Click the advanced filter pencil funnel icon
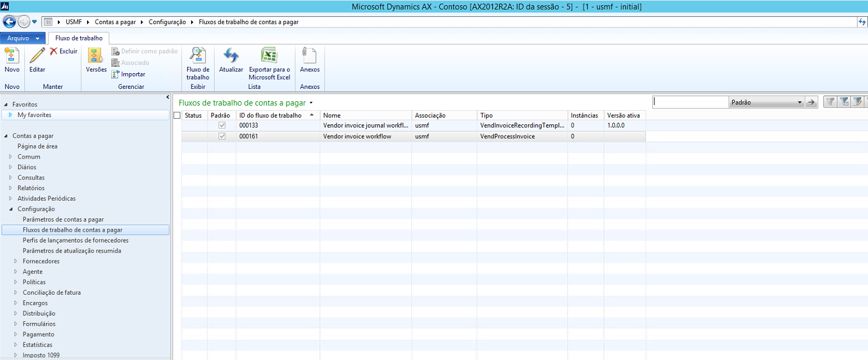This screenshot has height=360, width=868. click(858, 102)
